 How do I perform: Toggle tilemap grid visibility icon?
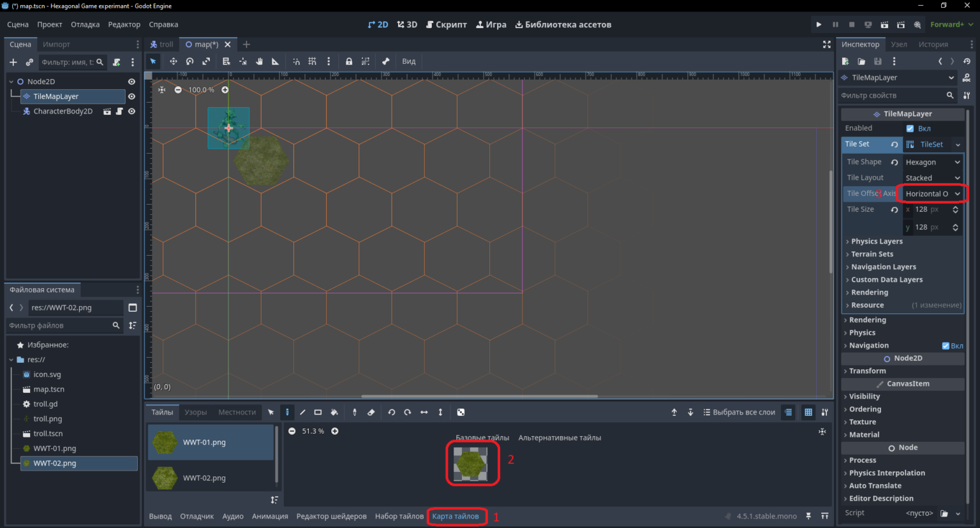[x=808, y=412]
